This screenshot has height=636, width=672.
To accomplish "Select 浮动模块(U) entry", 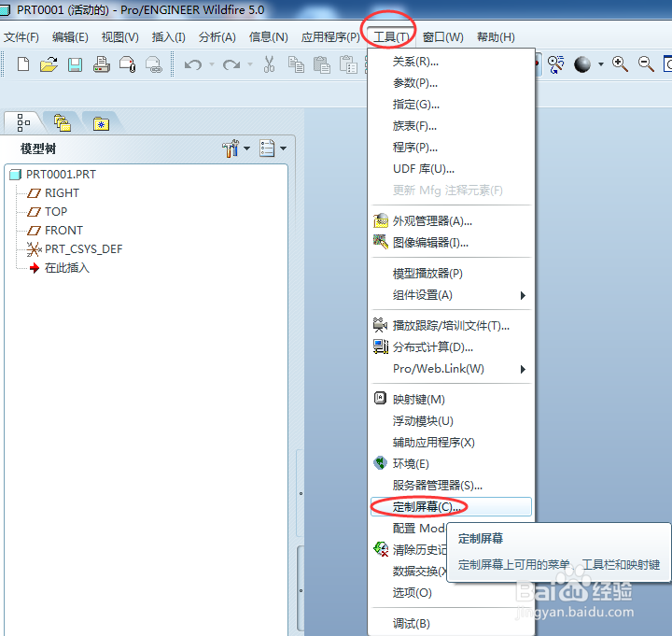I will coord(452,421).
